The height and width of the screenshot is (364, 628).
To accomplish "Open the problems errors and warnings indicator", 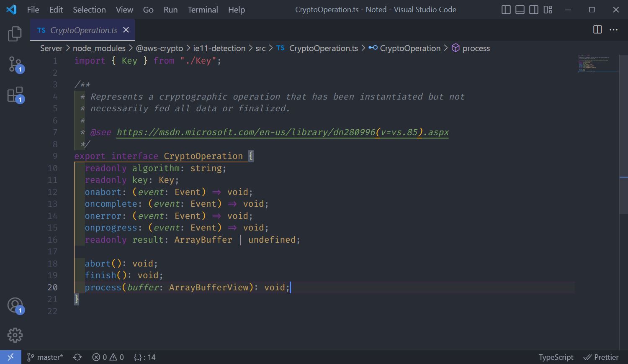I will [108, 357].
